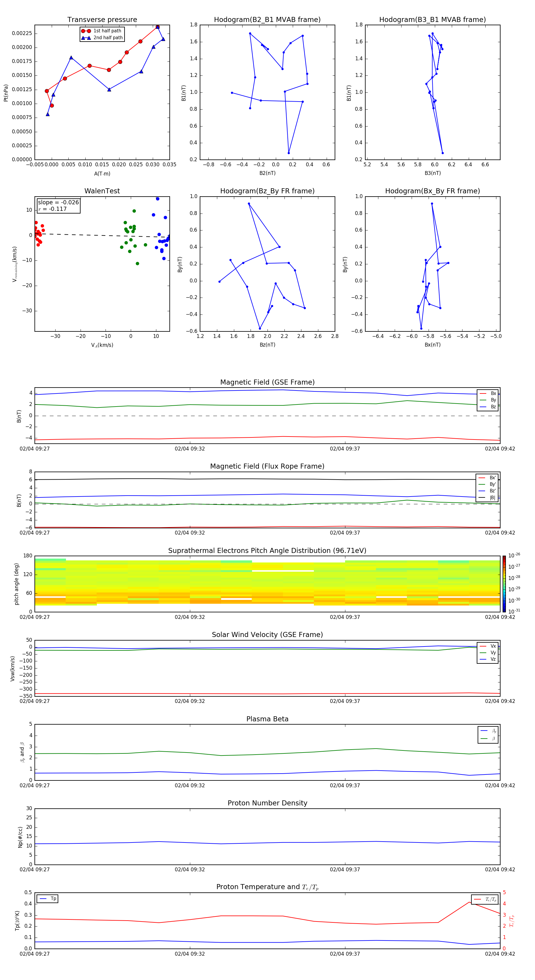The image size is (535, 980).
Task: Click the "WalenTest" plot title
Action: [102, 191]
